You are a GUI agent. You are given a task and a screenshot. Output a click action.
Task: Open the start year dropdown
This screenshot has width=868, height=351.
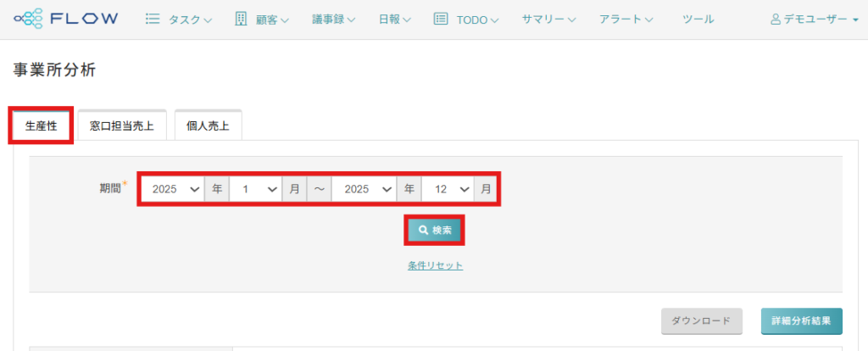(172, 189)
